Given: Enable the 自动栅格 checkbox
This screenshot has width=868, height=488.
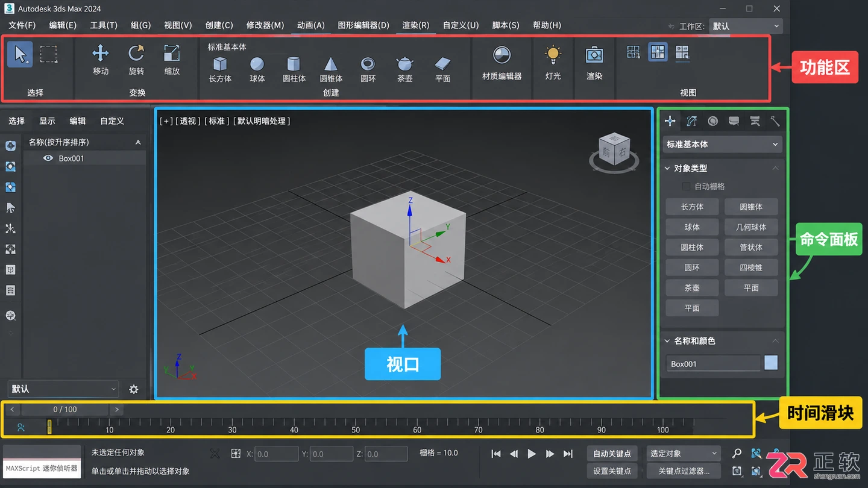Looking at the screenshot, I should point(686,187).
